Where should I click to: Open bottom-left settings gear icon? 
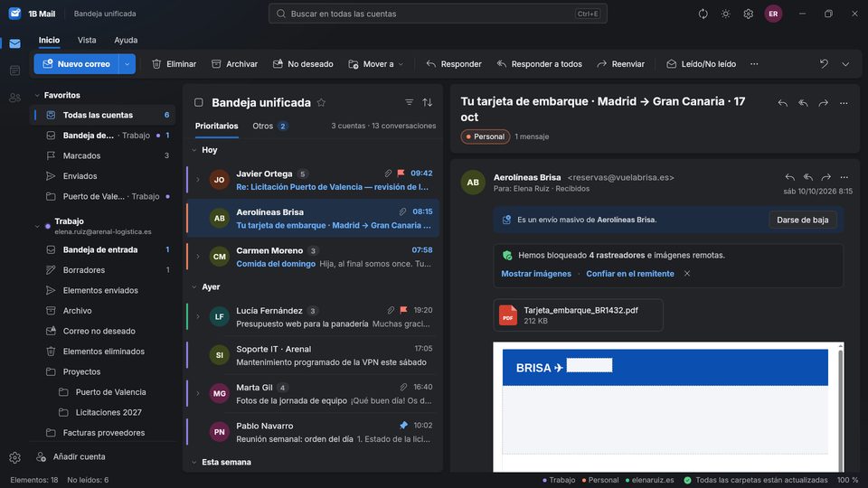click(x=15, y=457)
